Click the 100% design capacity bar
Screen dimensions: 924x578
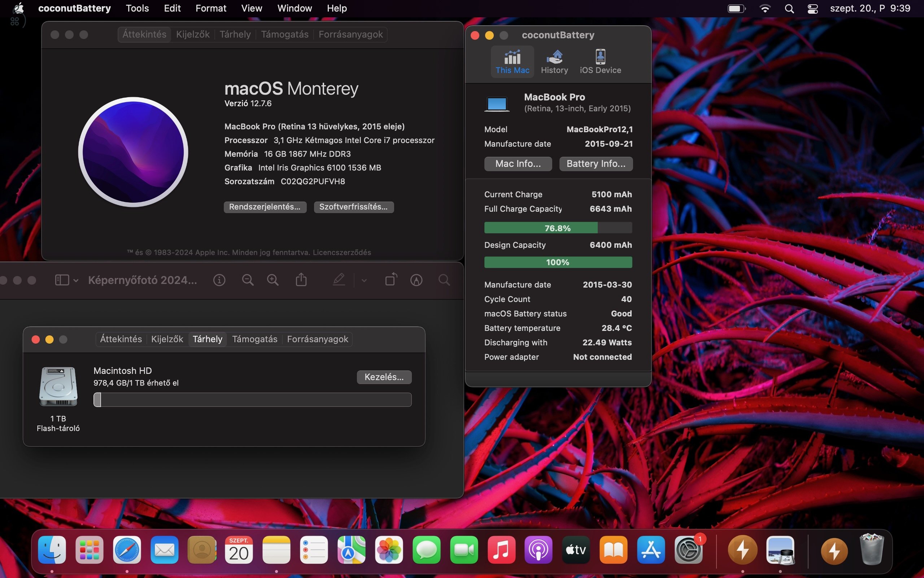tap(558, 262)
